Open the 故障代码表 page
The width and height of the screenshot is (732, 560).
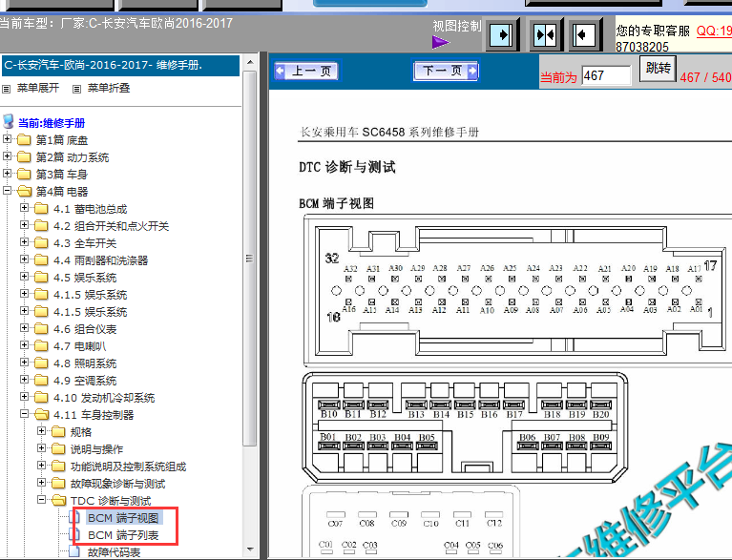pos(114,552)
